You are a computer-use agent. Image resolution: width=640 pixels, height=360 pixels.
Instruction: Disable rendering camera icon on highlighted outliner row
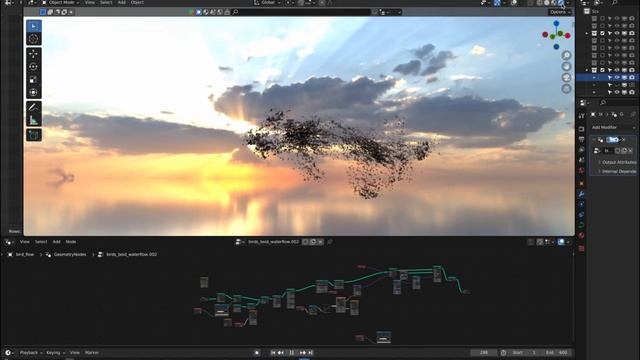[x=631, y=78]
